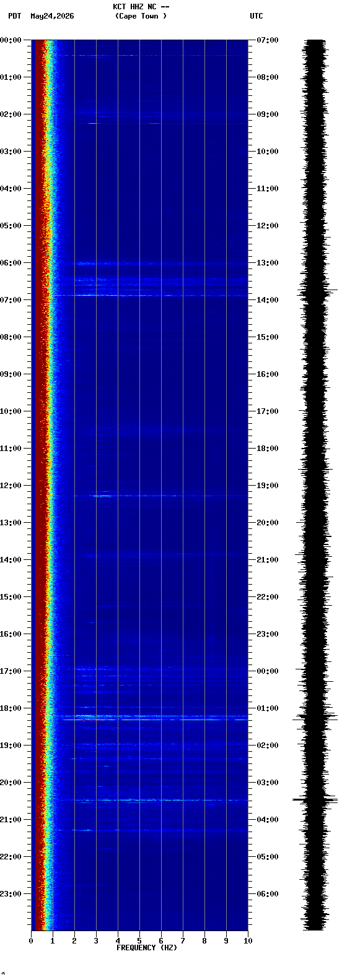Click the frequency axis tick '10'
This screenshot has height=980, width=342.
(x=248, y=941)
